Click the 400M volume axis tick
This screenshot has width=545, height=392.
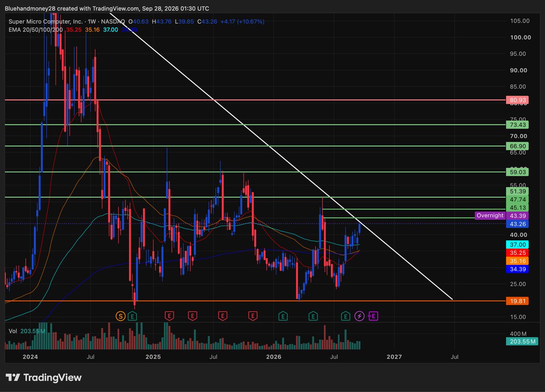[x=517, y=333]
